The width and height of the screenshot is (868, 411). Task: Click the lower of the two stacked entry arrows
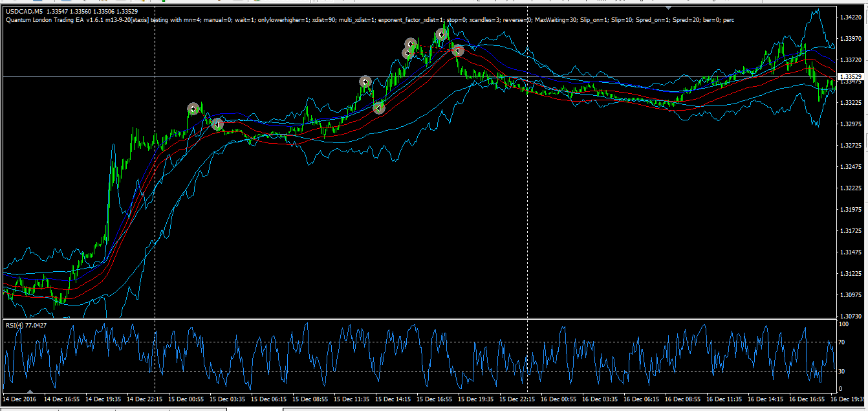coord(407,53)
